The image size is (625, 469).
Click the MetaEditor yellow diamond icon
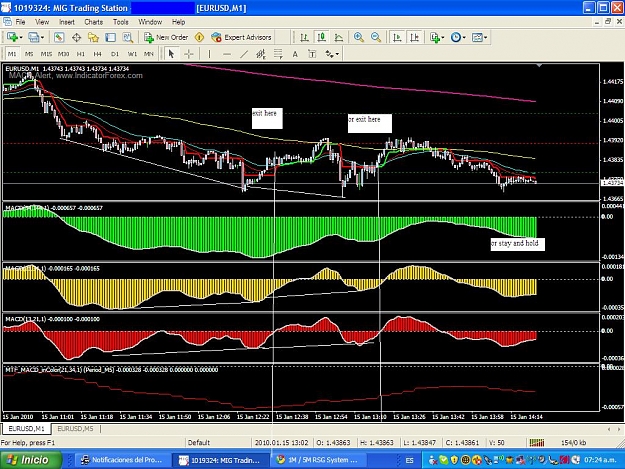199,37
